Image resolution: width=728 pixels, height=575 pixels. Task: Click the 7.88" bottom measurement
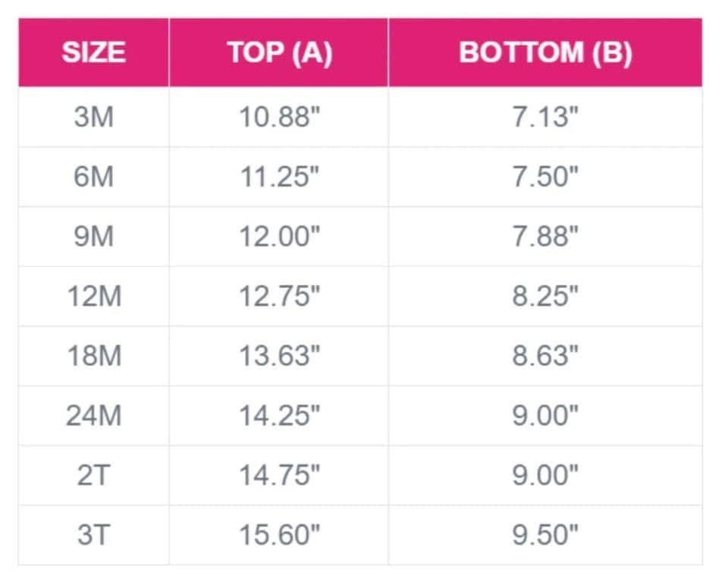(545, 237)
